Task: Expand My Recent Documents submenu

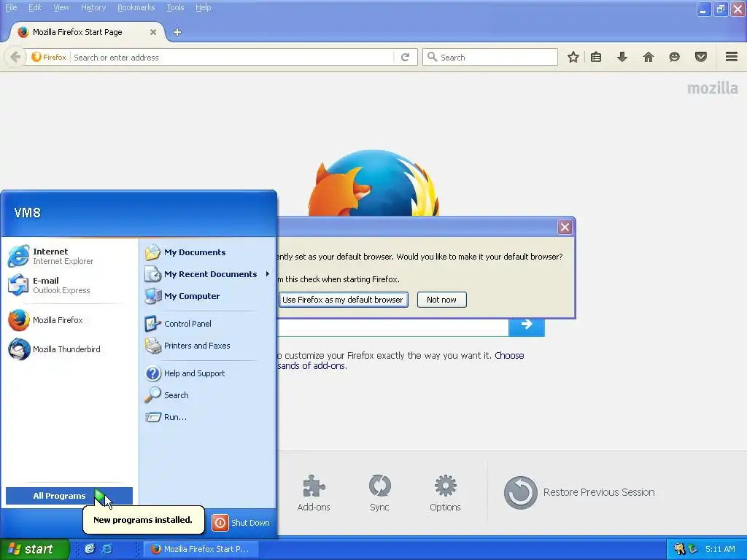Action: (208, 274)
